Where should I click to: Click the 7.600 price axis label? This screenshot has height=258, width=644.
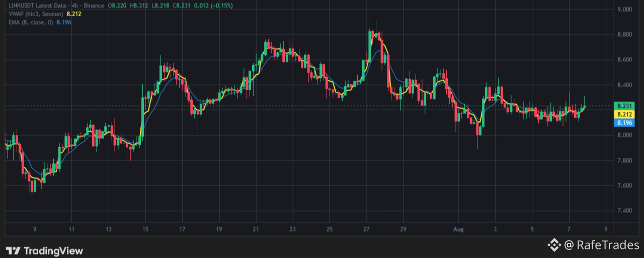pyautogui.click(x=624, y=185)
